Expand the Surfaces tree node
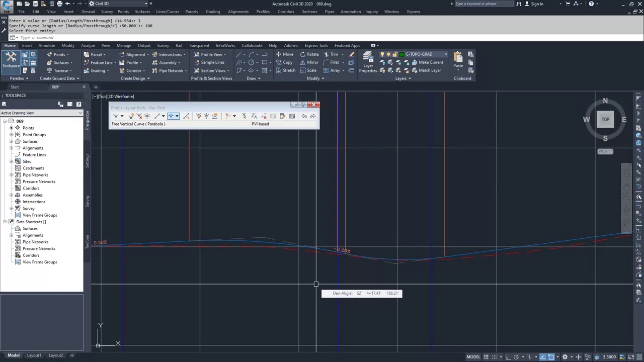This screenshot has width=644, height=362. click(11, 141)
